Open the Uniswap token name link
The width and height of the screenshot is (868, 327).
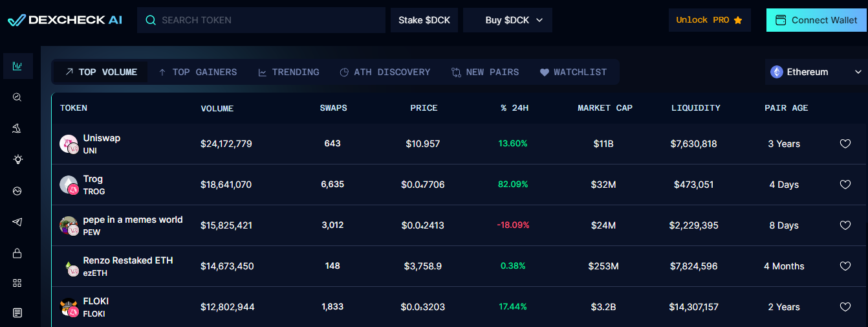(102, 138)
